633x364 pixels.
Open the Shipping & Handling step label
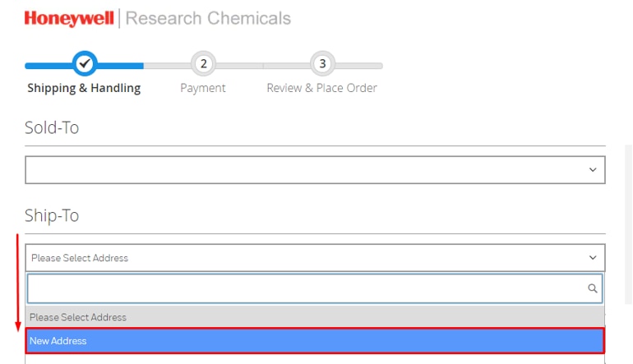click(x=84, y=88)
